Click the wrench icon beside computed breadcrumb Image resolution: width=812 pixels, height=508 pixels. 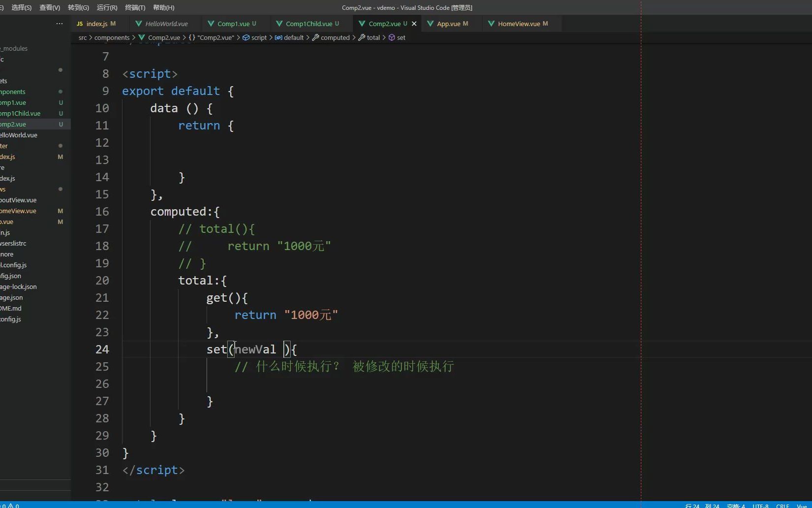click(x=316, y=37)
